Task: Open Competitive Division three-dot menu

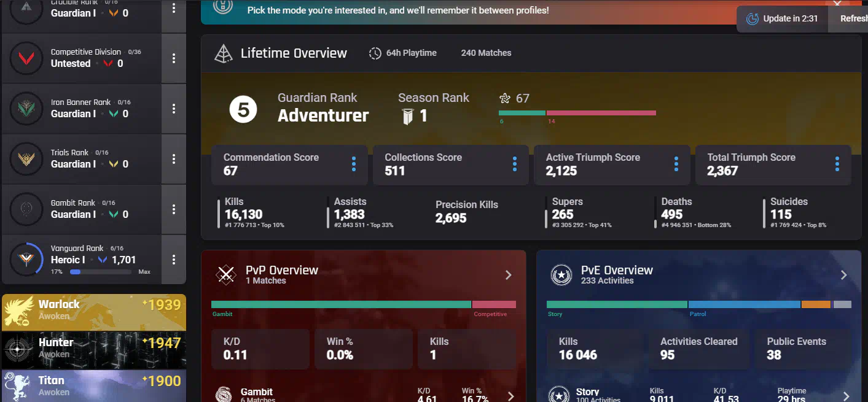Action: click(x=174, y=58)
